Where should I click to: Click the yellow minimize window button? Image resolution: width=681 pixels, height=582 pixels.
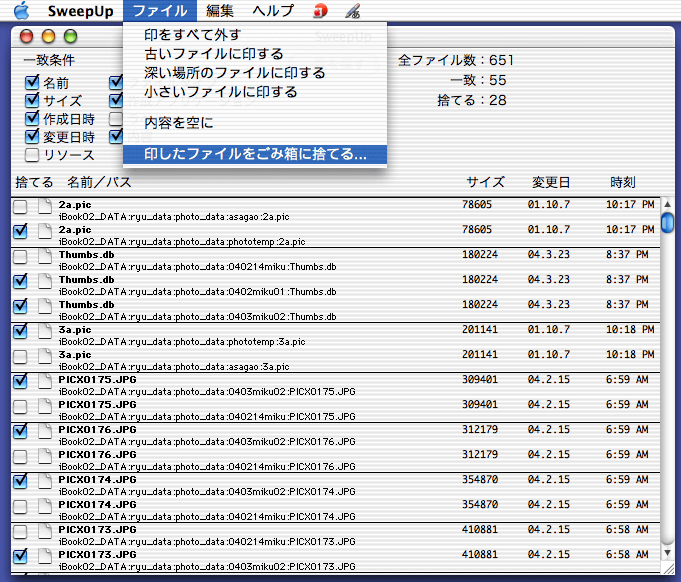click(48, 36)
